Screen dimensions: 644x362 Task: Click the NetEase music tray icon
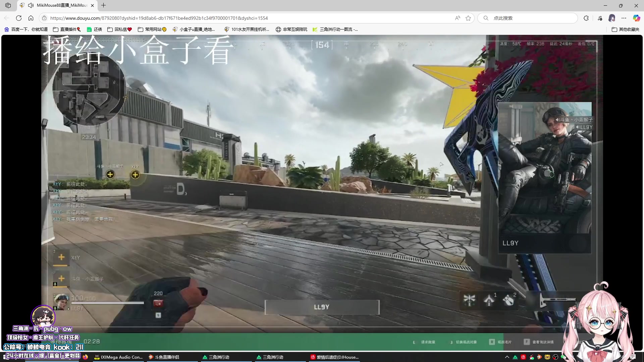pos(523,357)
